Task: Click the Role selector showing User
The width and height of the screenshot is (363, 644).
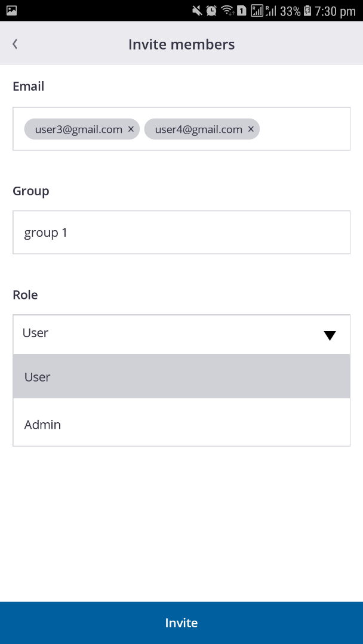Action: tap(167, 334)
